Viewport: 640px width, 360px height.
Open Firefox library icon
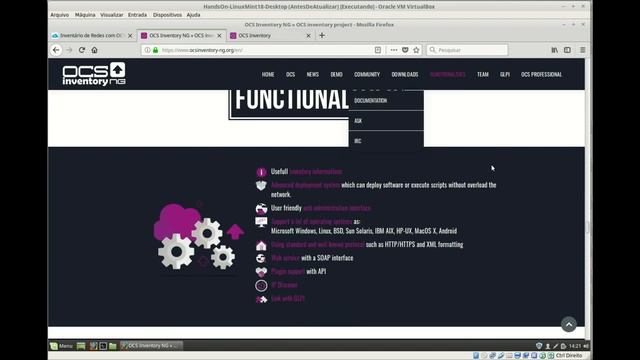(554, 50)
